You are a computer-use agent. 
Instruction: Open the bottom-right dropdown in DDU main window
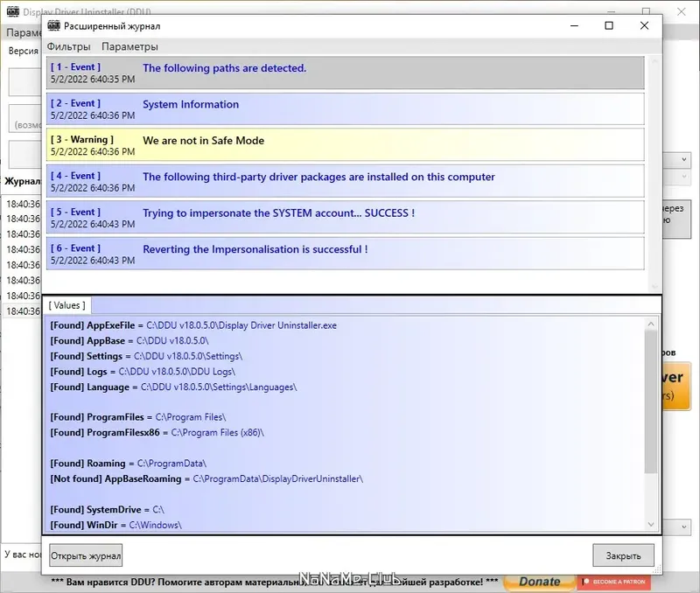pyautogui.click(x=683, y=527)
